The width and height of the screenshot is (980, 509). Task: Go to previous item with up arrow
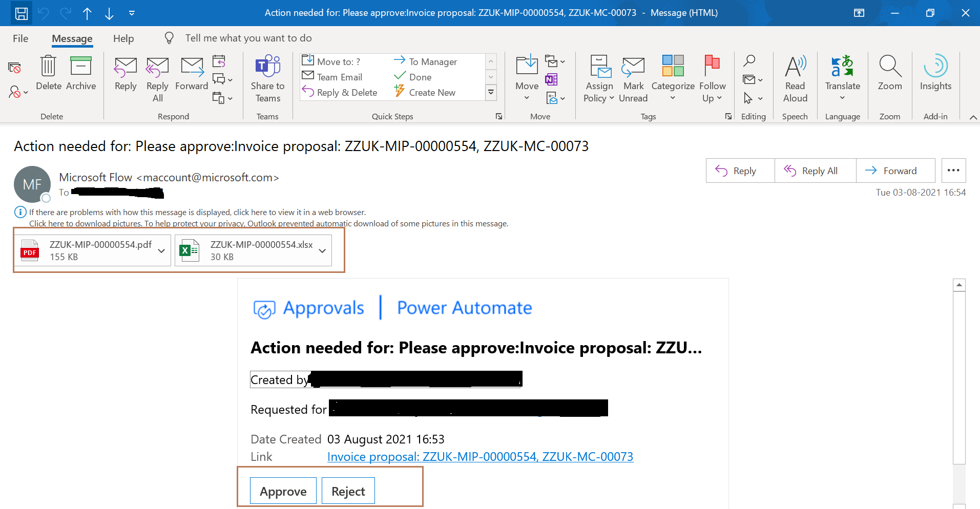coord(87,13)
